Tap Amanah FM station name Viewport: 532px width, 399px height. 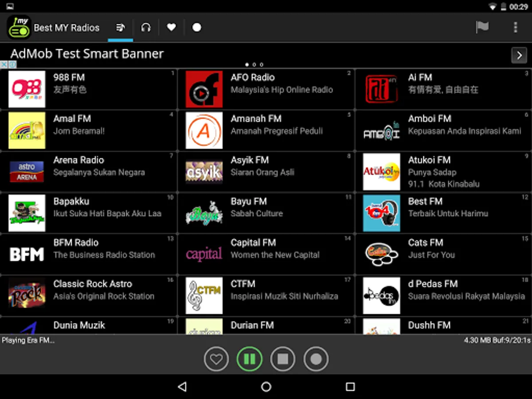pyautogui.click(x=256, y=118)
